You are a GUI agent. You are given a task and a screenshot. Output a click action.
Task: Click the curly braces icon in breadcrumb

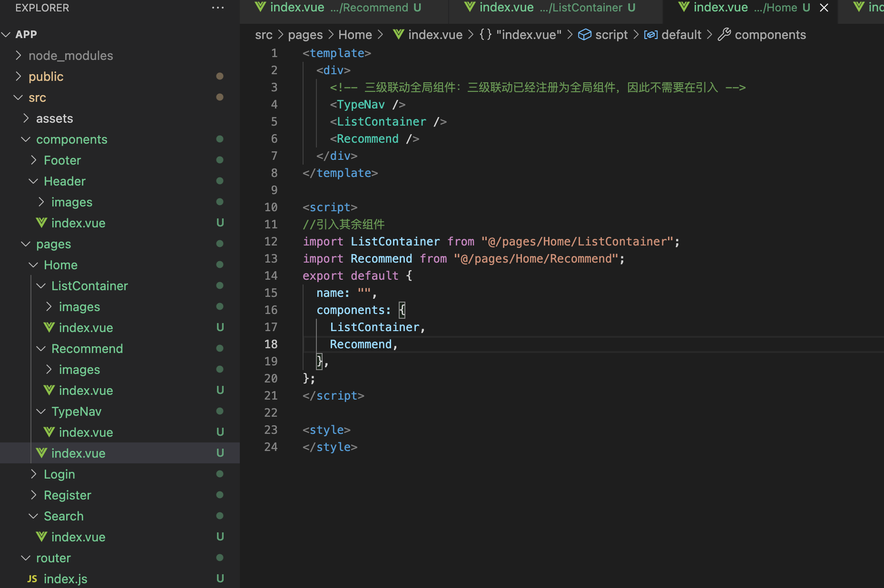(485, 34)
